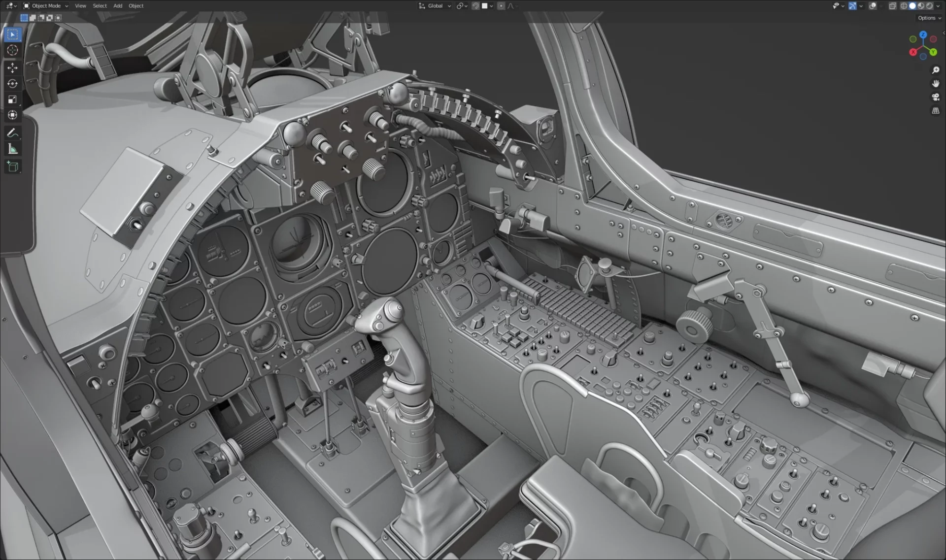Click the blue Z axis on navigation gizmo

click(923, 35)
